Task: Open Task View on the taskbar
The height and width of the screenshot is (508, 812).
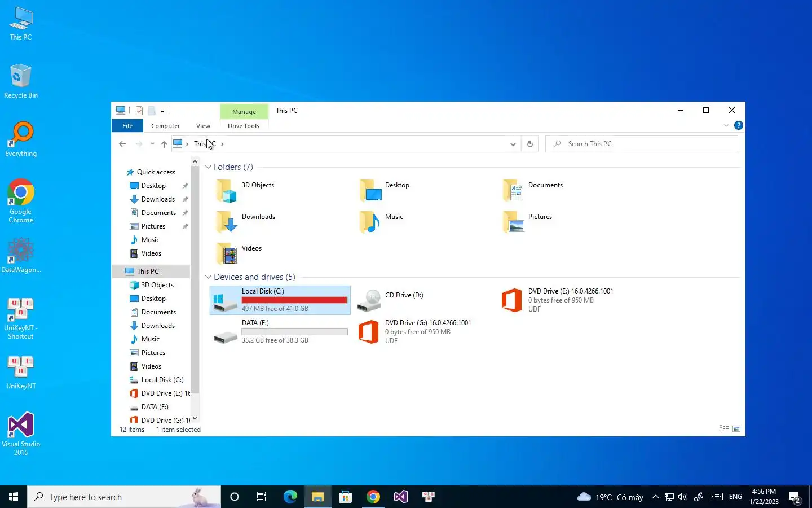Action: (262, 497)
